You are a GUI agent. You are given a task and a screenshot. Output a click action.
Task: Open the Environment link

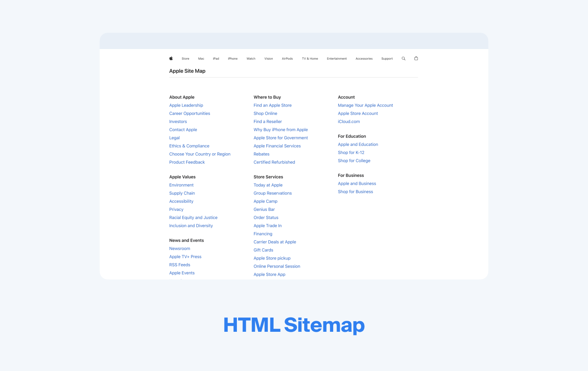[182, 185]
